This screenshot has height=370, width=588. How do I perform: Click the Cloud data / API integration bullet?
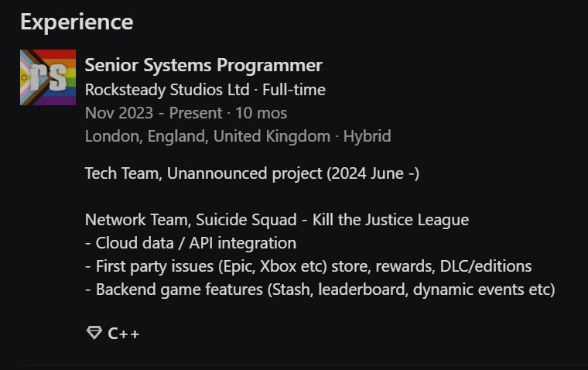[x=190, y=243]
